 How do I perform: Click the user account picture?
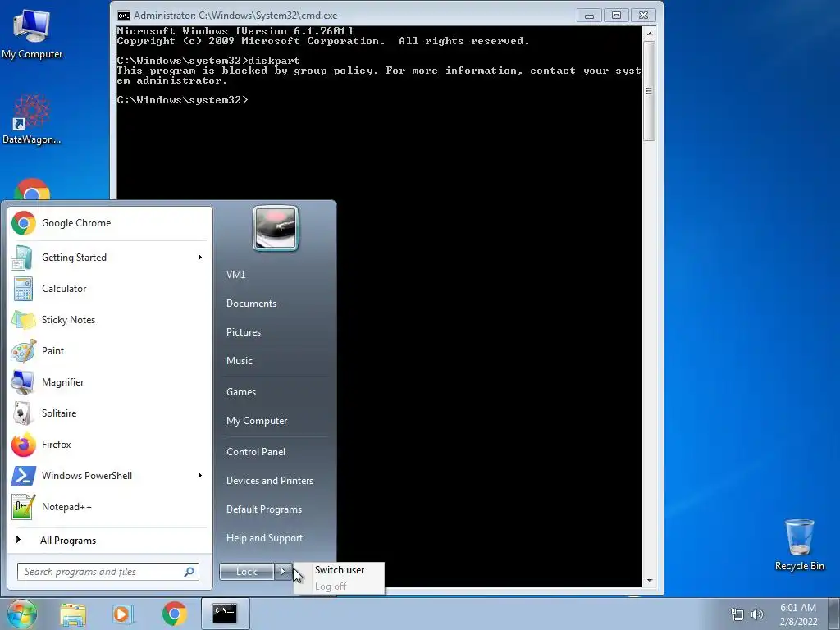pos(276,228)
